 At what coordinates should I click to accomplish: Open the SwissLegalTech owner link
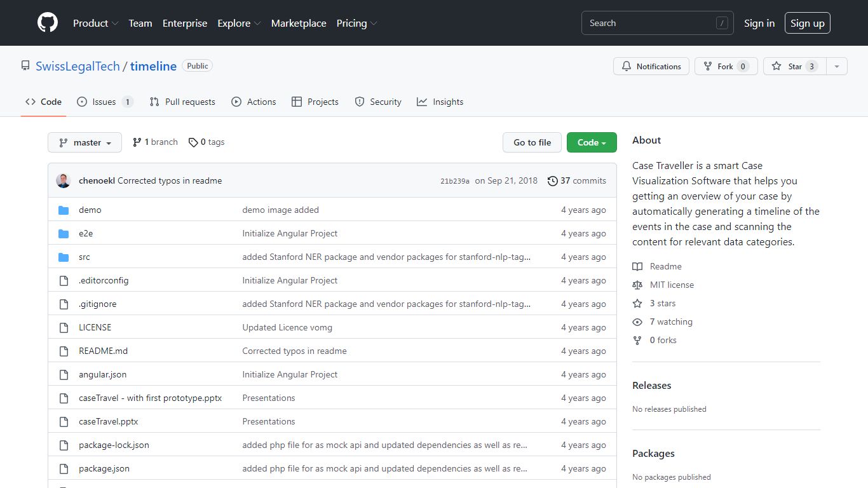tap(78, 66)
